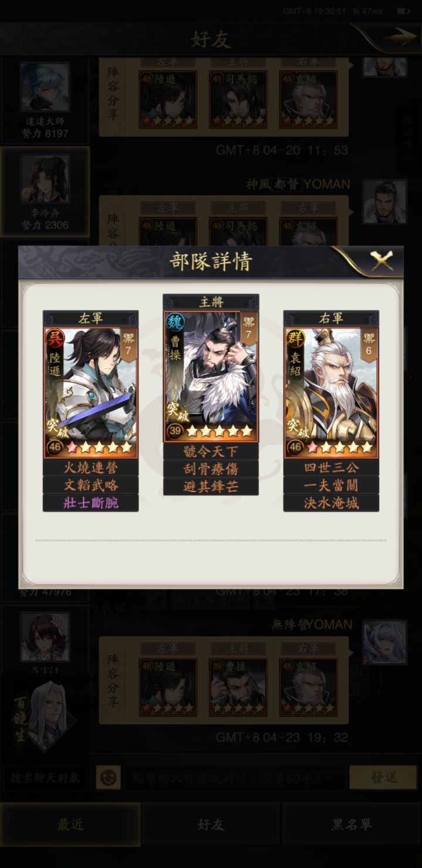Click the 搜索聊天對象 search field

click(x=45, y=778)
